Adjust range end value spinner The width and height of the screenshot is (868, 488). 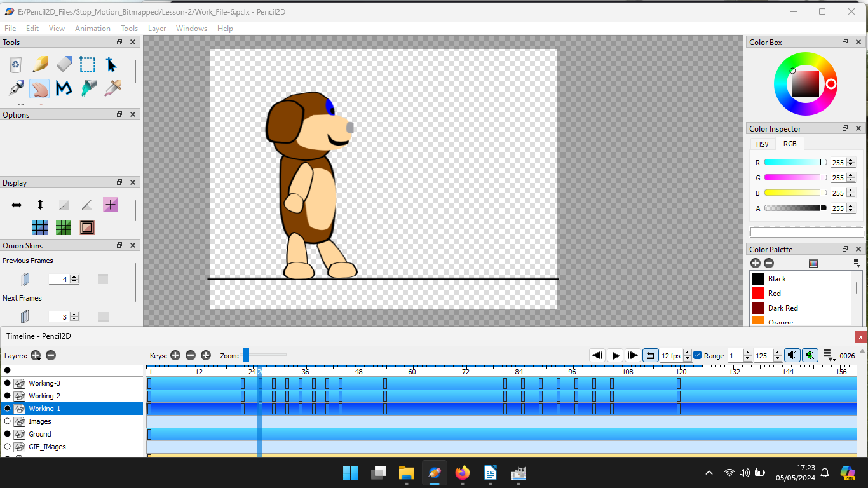(777, 355)
